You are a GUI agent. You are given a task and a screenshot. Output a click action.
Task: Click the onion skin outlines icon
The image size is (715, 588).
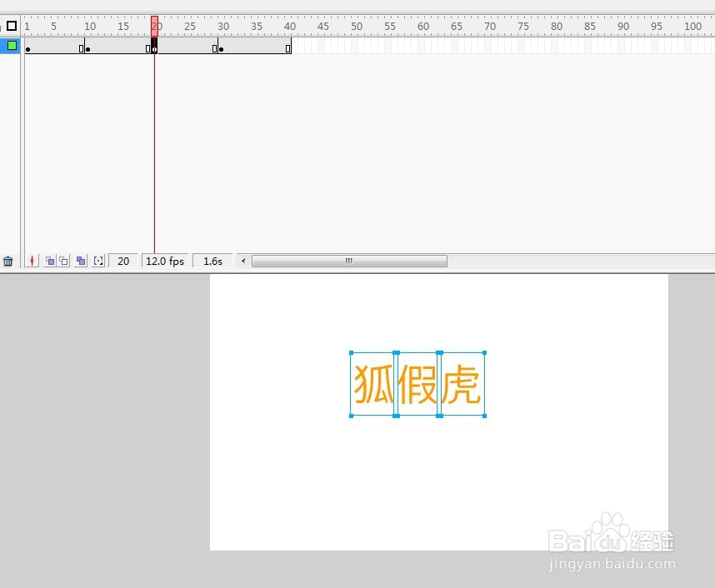[x=65, y=261]
